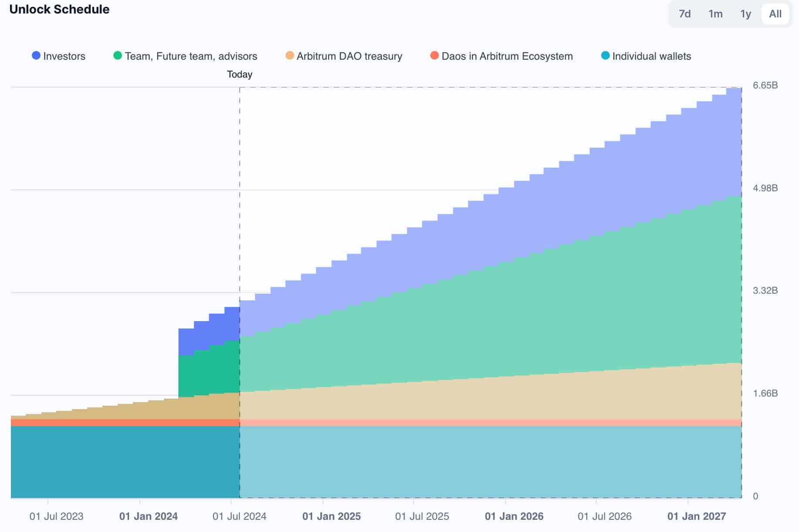
Task: Click the red Daos Ecosystem legend dot
Action: pos(434,55)
